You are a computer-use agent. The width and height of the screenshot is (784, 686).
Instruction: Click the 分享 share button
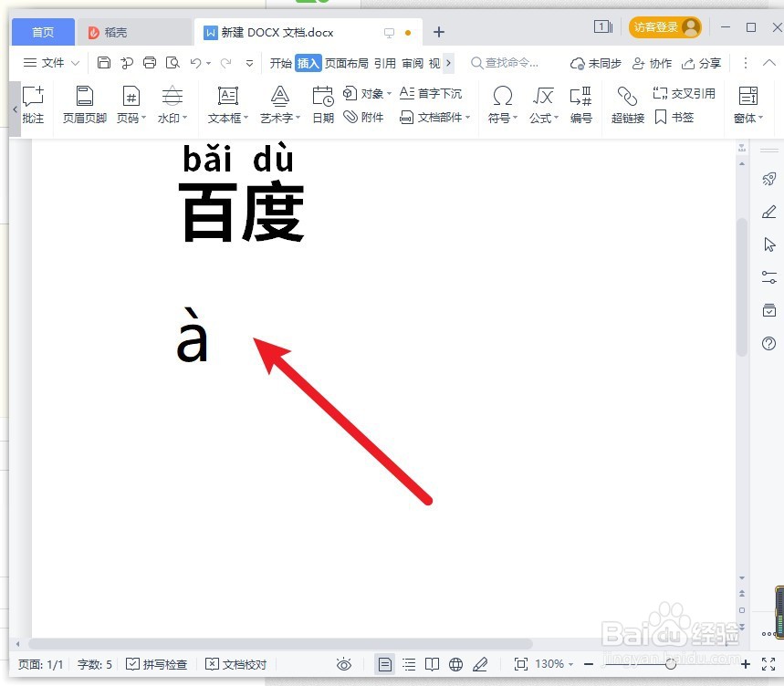701,63
